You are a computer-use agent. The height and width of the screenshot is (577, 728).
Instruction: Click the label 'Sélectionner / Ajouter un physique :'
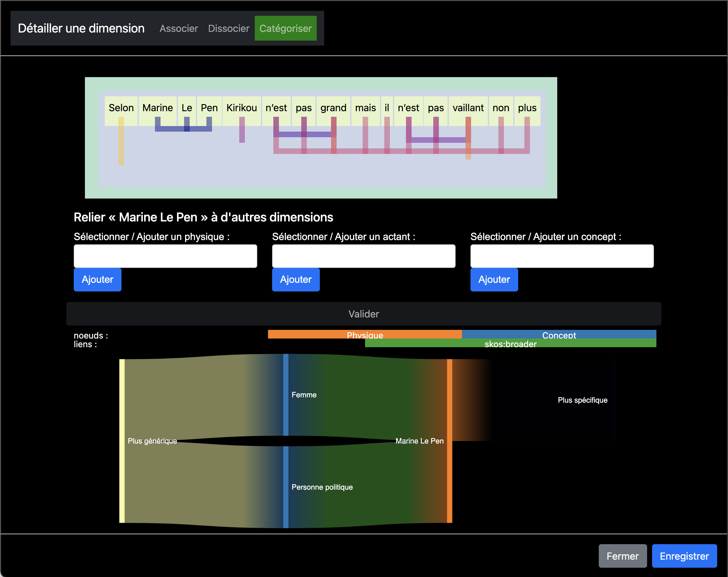coord(152,237)
